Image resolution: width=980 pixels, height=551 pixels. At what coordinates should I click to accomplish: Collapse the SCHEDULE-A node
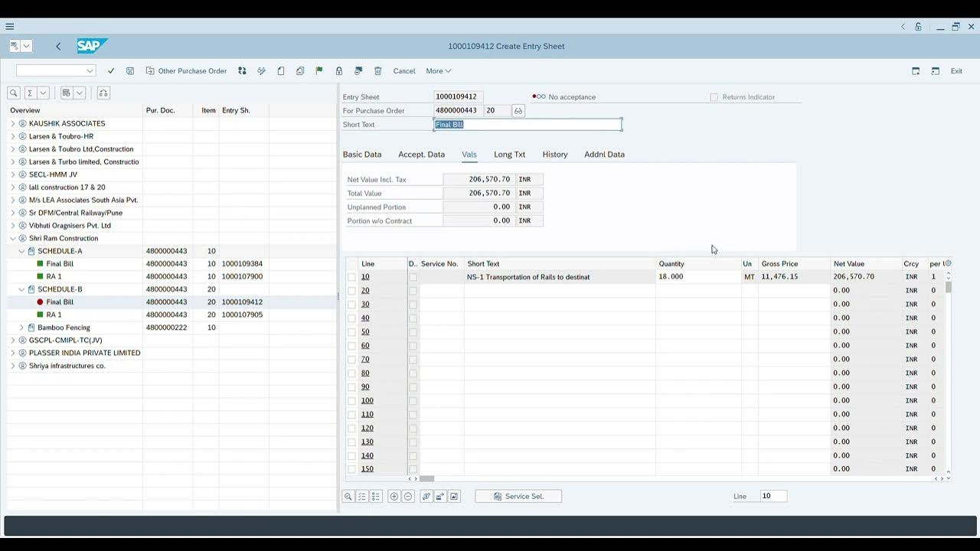tap(21, 251)
